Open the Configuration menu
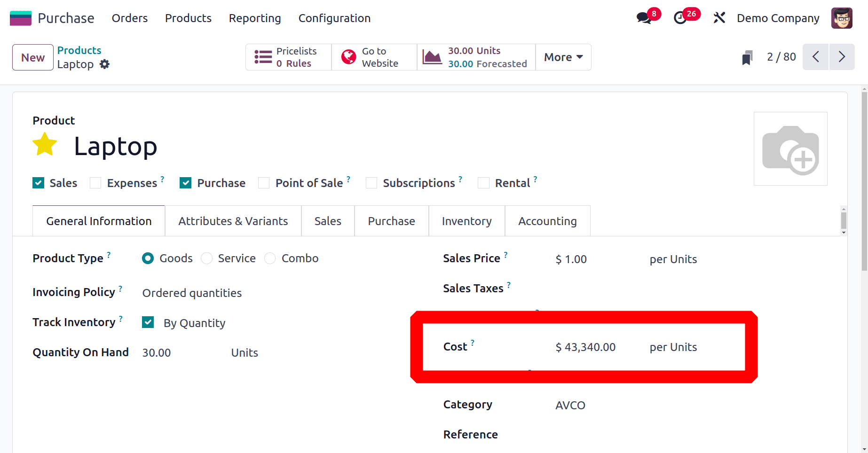868x453 pixels. pyautogui.click(x=334, y=18)
